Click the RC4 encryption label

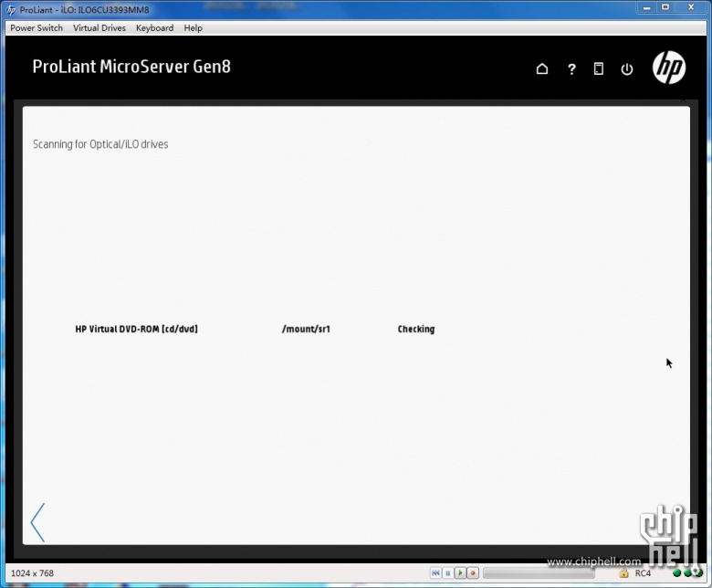(x=643, y=573)
